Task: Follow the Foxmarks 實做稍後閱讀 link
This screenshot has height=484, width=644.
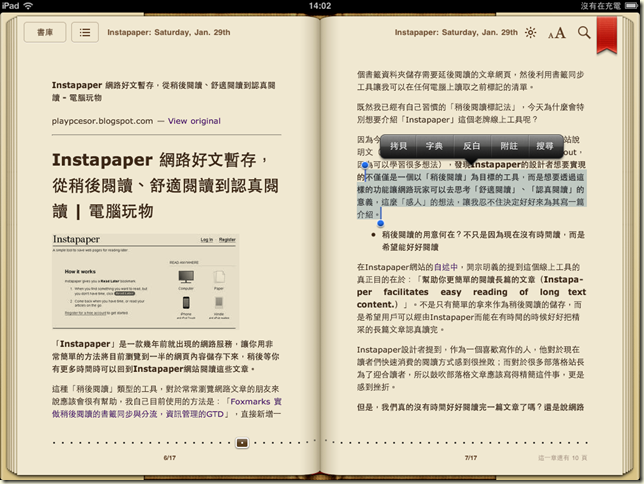Action: click(167, 408)
